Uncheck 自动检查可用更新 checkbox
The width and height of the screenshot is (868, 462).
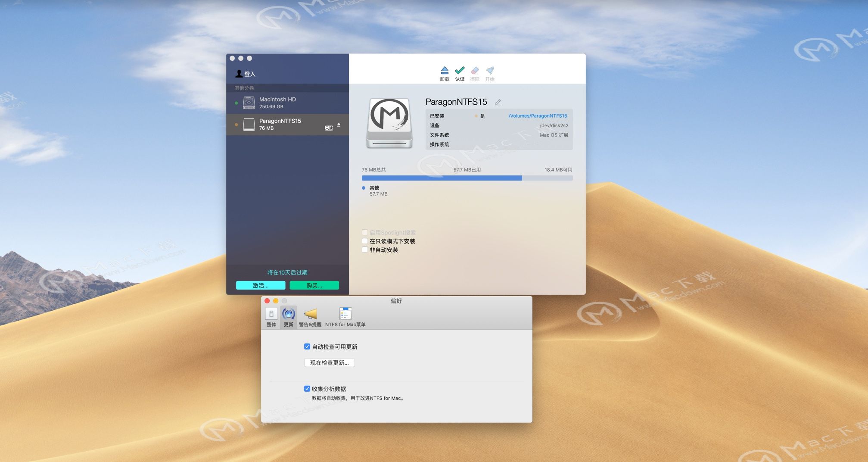307,346
